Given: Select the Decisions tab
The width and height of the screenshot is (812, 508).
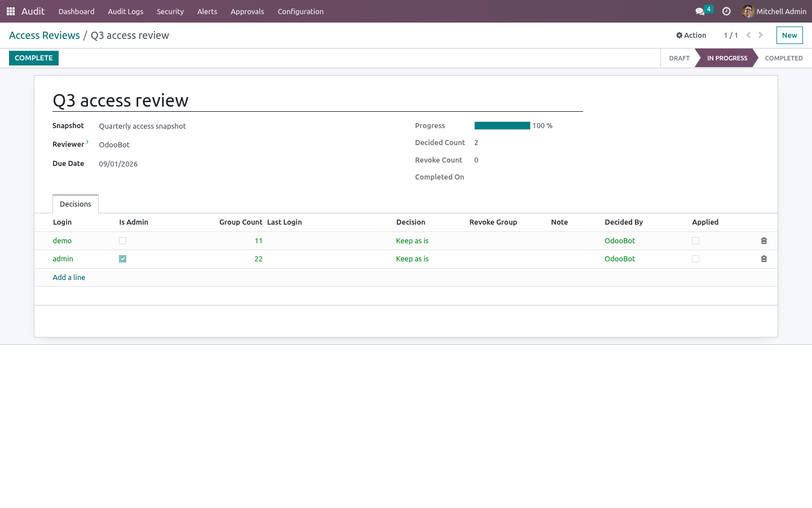Looking at the screenshot, I should pos(76,204).
